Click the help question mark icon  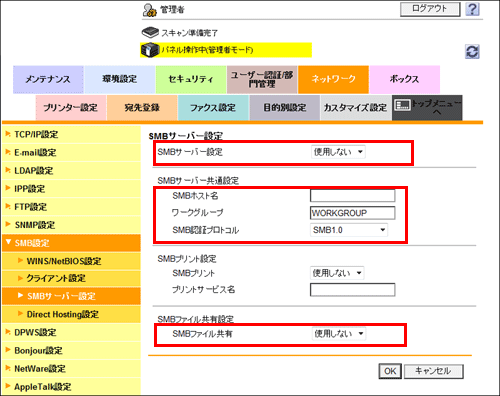pyautogui.click(x=472, y=9)
